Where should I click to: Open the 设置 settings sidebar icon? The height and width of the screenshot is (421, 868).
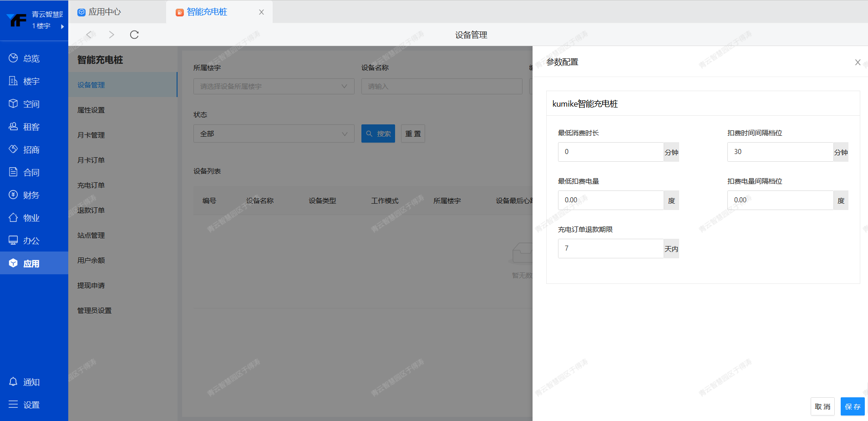click(x=13, y=404)
